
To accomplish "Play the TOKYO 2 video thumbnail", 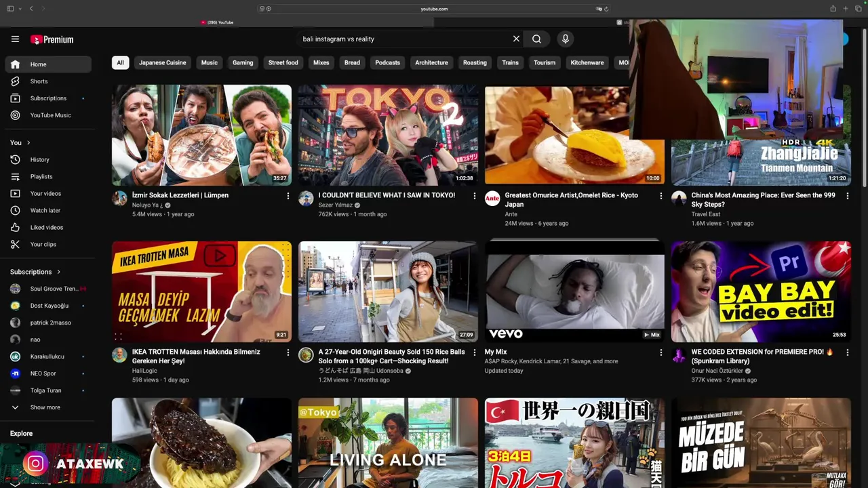I will pyautogui.click(x=388, y=135).
